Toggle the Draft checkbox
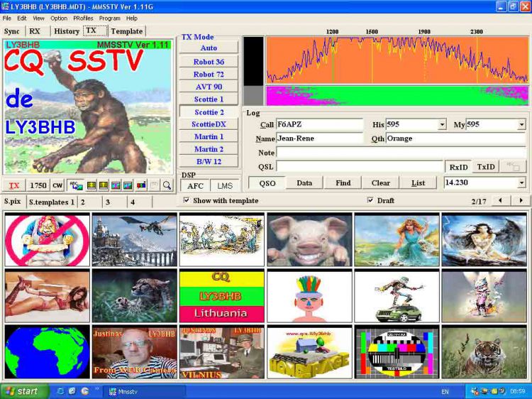The width and height of the screenshot is (532, 399). [370, 200]
